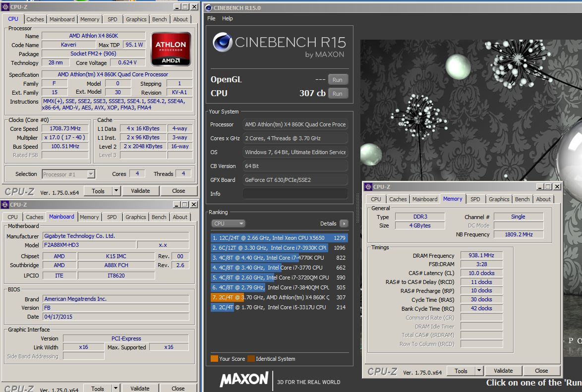Expand Tools arrow in bottom-left CPU-Z window
582x392 pixels.
click(x=116, y=389)
